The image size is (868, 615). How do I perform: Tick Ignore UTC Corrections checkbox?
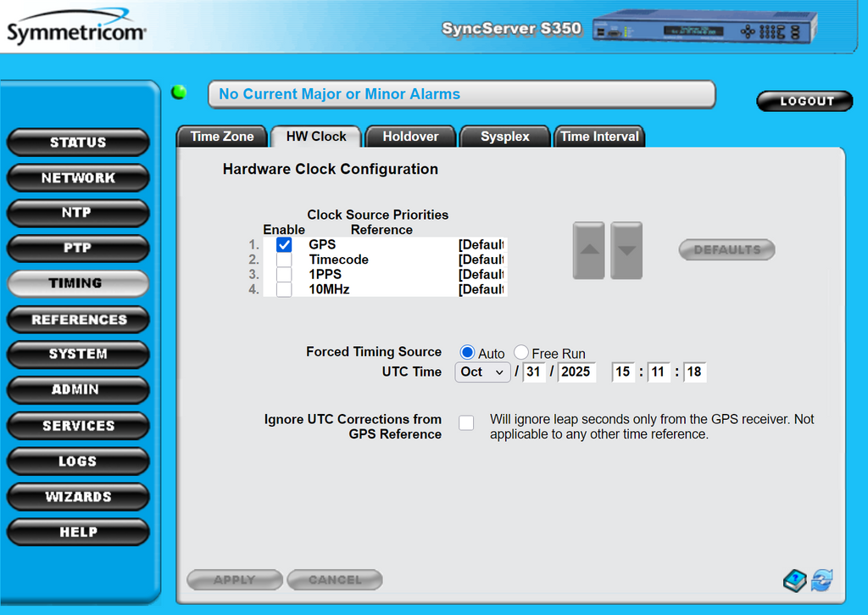[466, 423]
